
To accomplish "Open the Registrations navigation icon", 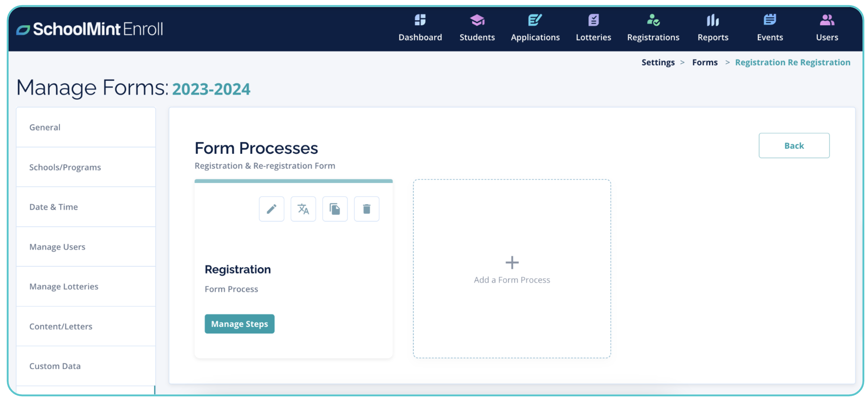I will click(x=653, y=20).
